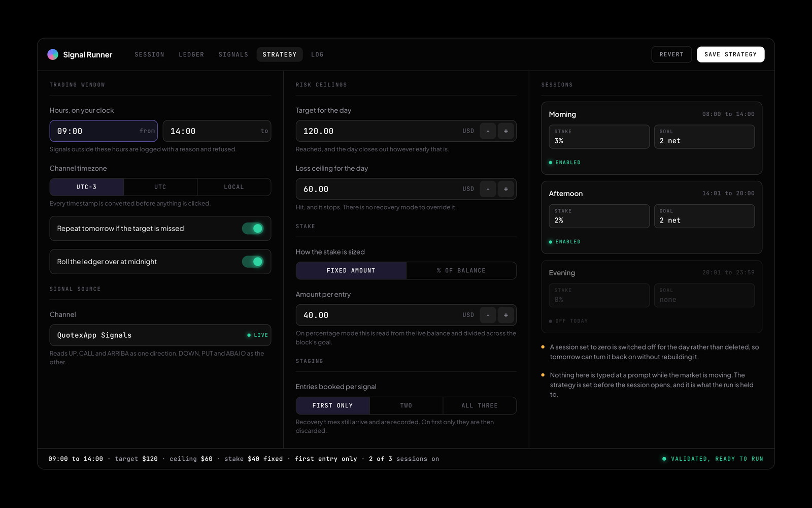812x508 pixels.
Task: Click status bar '09:00 to 14:00' entry
Action: pyautogui.click(x=76, y=459)
